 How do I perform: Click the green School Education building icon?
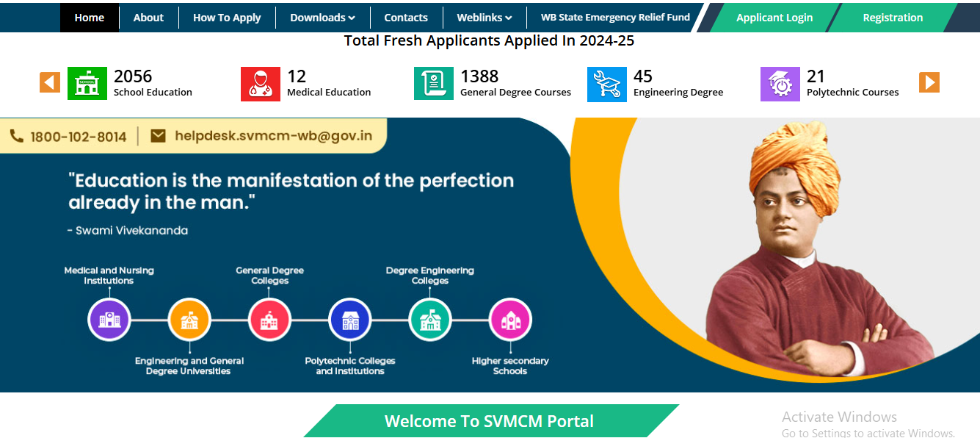pos(87,84)
